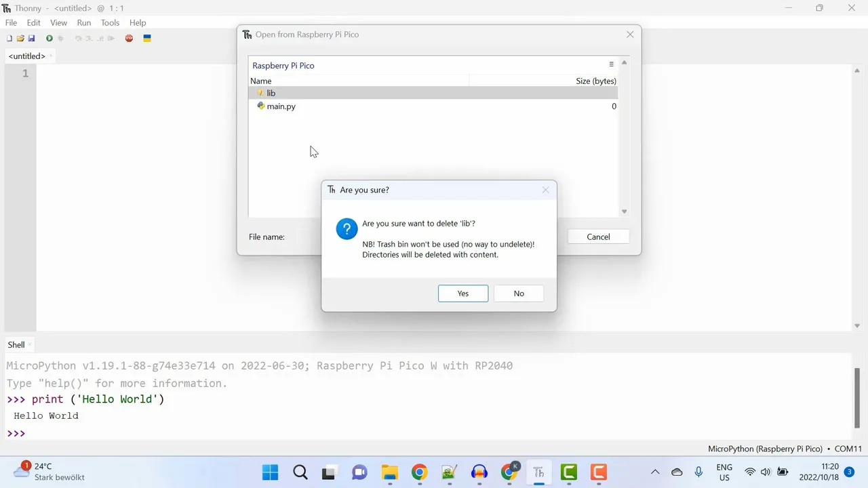Open the File menu
The image size is (868, 488).
pyautogui.click(x=11, y=22)
